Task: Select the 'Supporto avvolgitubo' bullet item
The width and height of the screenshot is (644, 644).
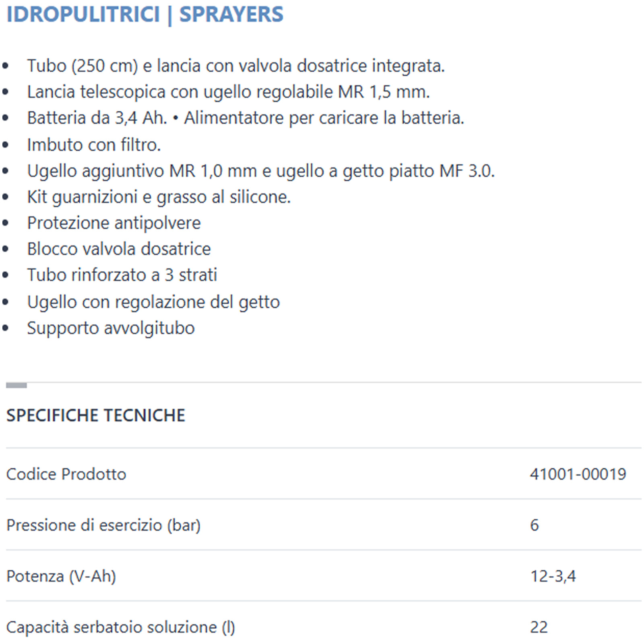Action: pyautogui.click(x=111, y=328)
